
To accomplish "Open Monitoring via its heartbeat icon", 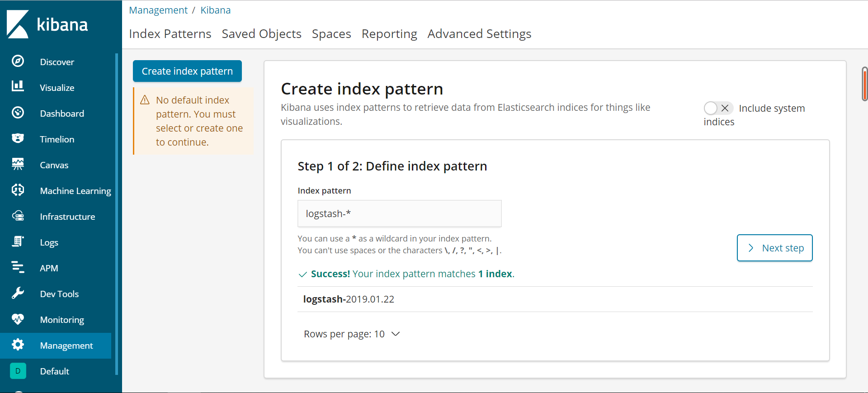I will pos(18,319).
